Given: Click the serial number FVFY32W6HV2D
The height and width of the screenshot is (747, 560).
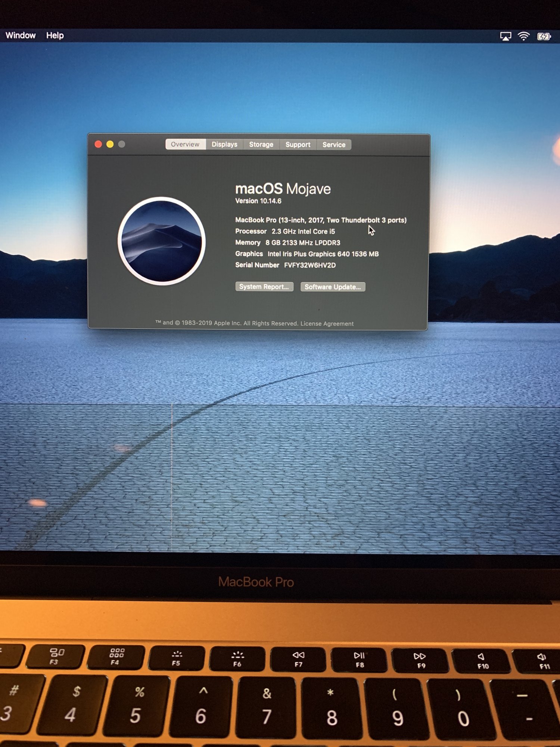Looking at the screenshot, I should 310,265.
